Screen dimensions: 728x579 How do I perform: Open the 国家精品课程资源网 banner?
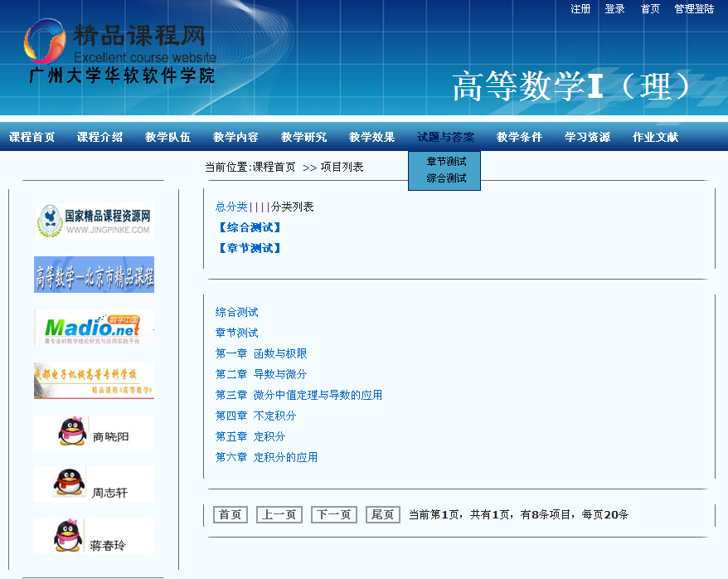coord(94,221)
